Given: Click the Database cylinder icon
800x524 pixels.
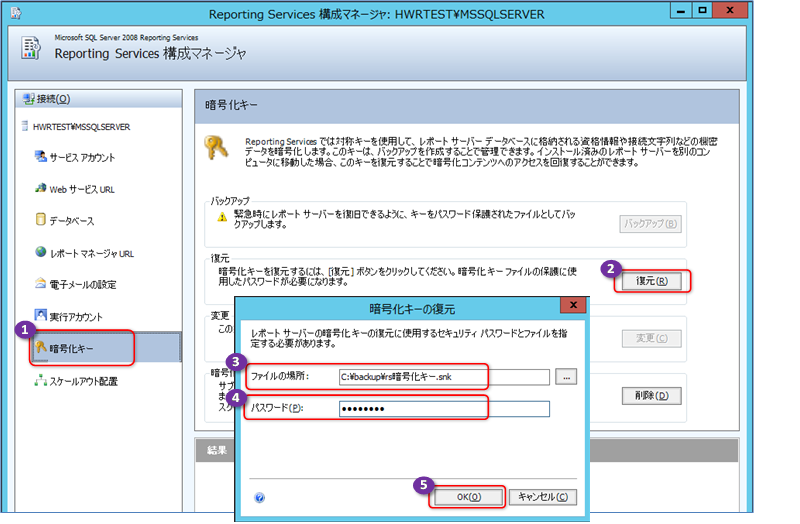Looking at the screenshot, I should 40,219.
